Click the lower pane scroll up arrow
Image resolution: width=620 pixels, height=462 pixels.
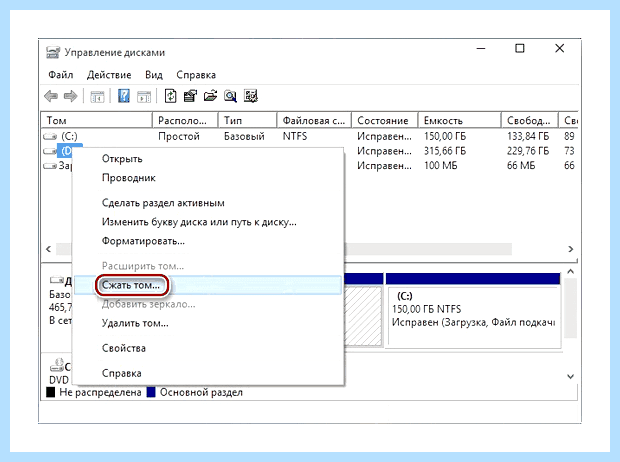pyautogui.click(x=571, y=272)
